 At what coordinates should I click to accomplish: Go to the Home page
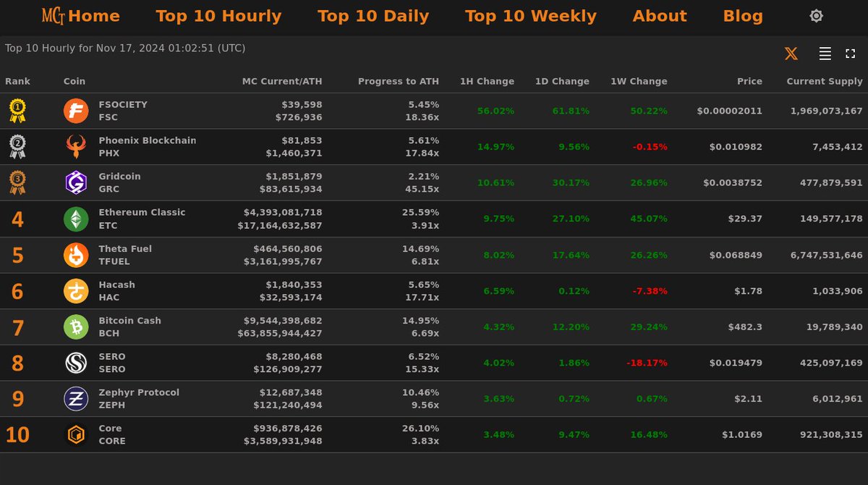coord(94,16)
